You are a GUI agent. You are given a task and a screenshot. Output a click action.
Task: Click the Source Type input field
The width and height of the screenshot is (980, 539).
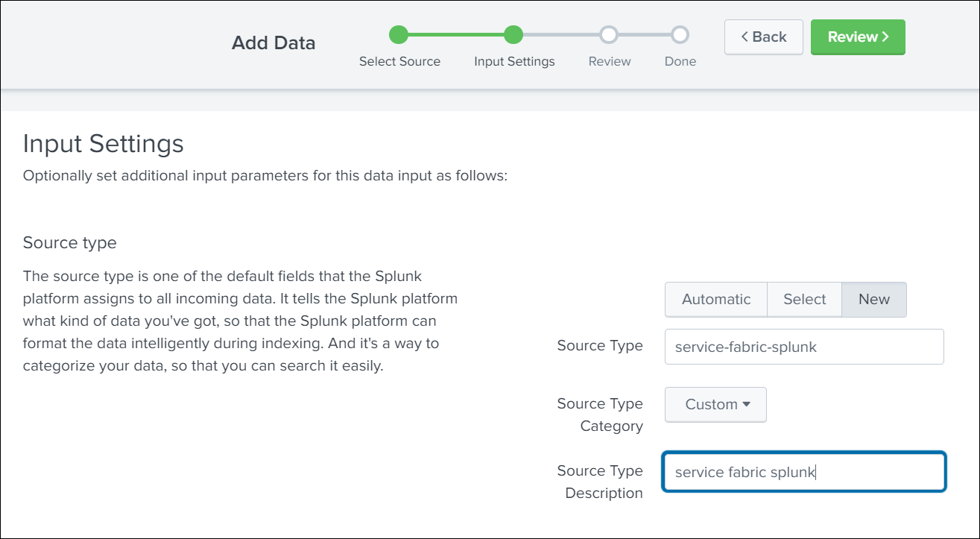coord(803,346)
